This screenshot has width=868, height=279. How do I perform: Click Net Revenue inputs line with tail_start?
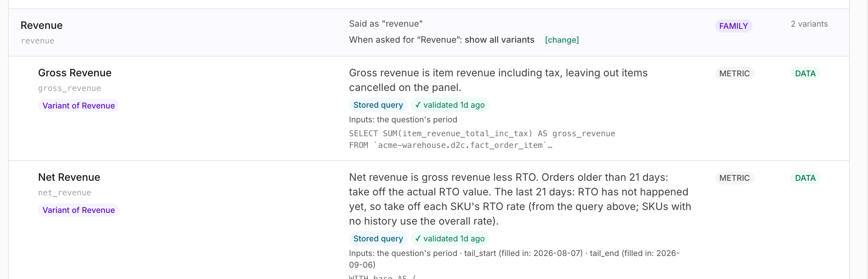514,259
